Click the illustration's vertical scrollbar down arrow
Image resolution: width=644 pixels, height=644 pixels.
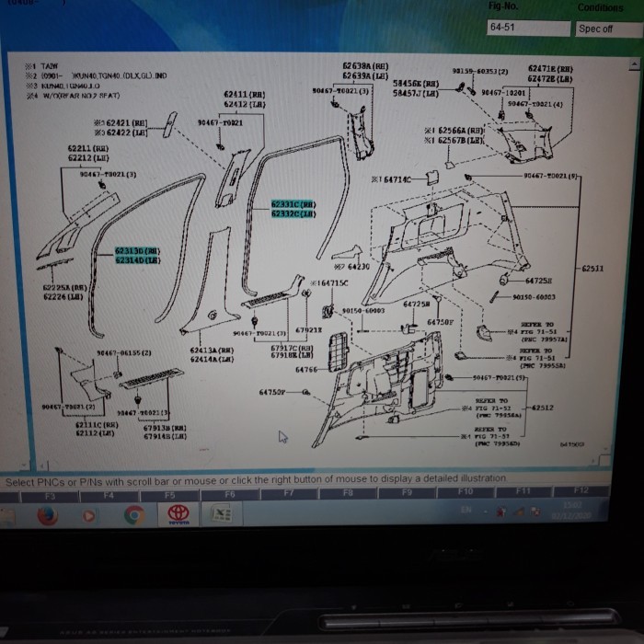[604, 449]
